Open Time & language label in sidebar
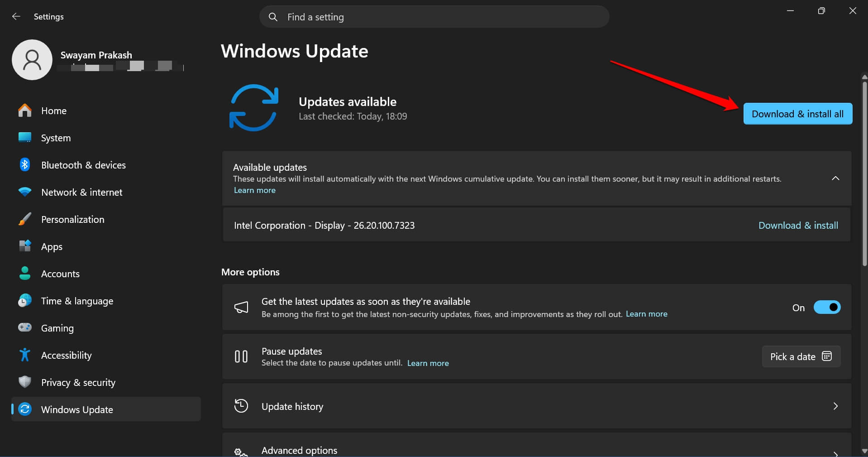The image size is (868, 457). click(77, 301)
